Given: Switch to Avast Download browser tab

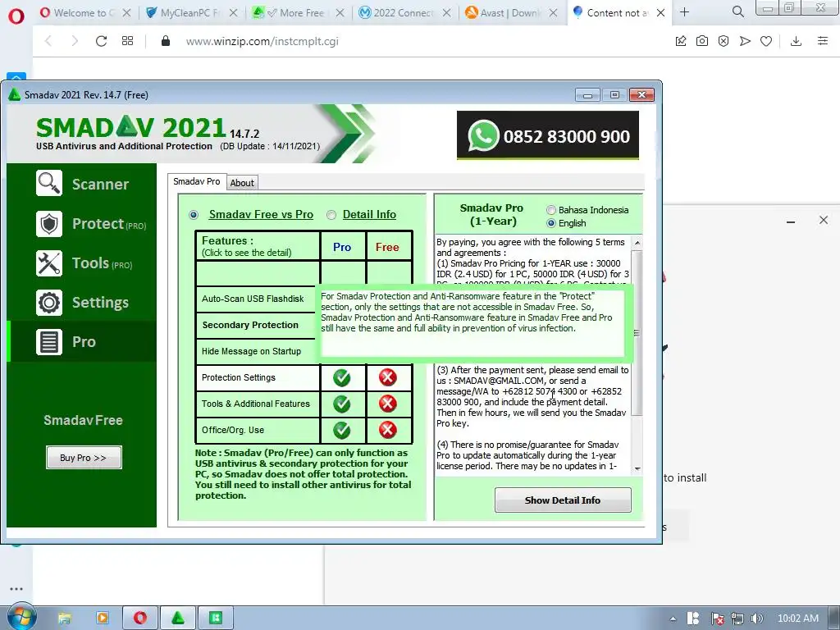Looking at the screenshot, I should pyautogui.click(x=511, y=12).
